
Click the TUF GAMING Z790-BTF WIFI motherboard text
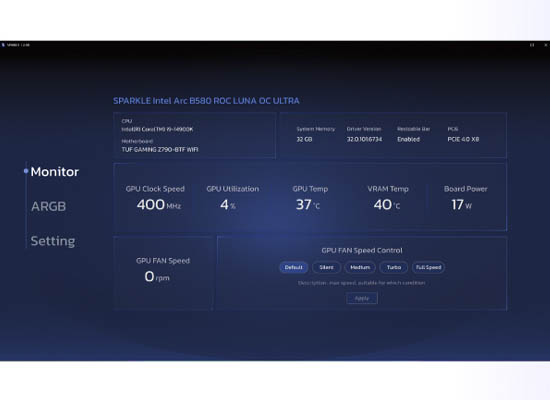pyautogui.click(x=160, y=149)
